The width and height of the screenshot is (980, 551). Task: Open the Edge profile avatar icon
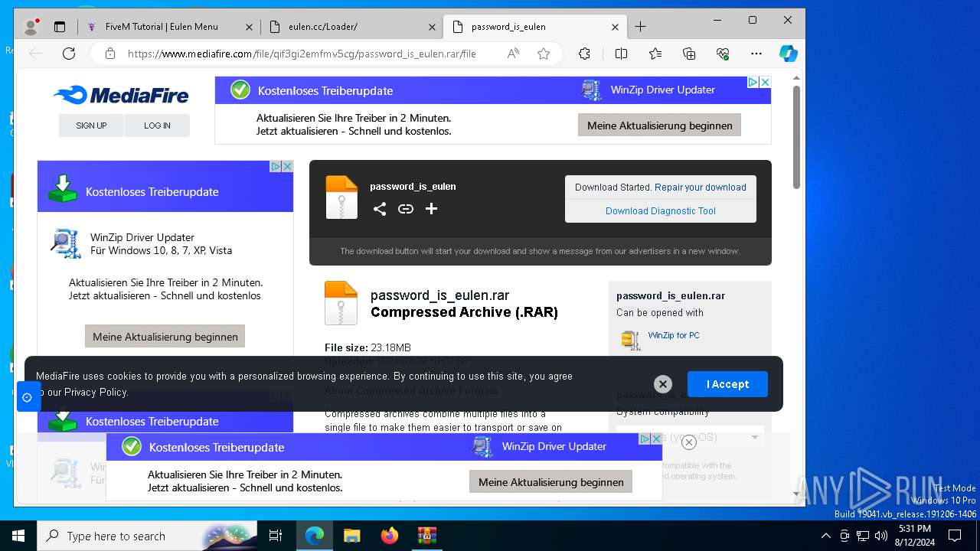31,27
